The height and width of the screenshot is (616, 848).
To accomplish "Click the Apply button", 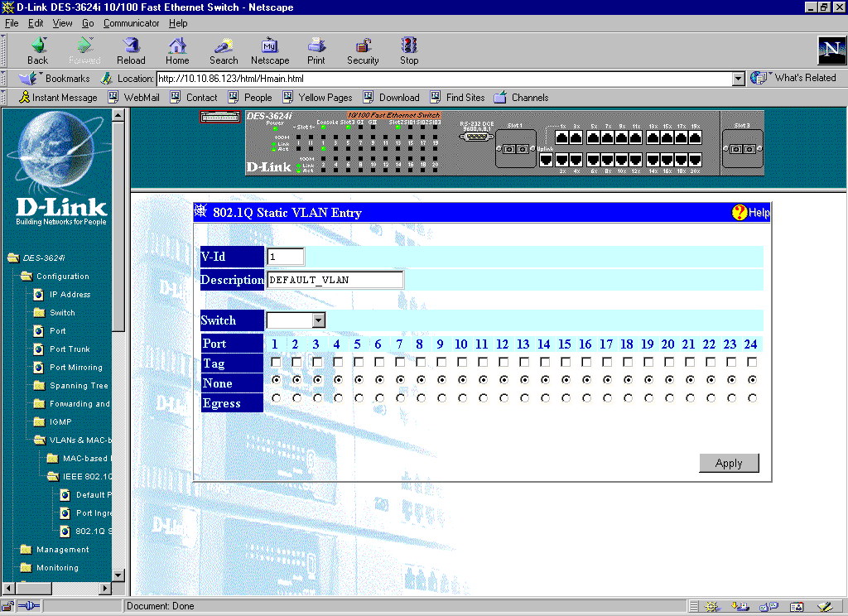I will pos(729,463).
